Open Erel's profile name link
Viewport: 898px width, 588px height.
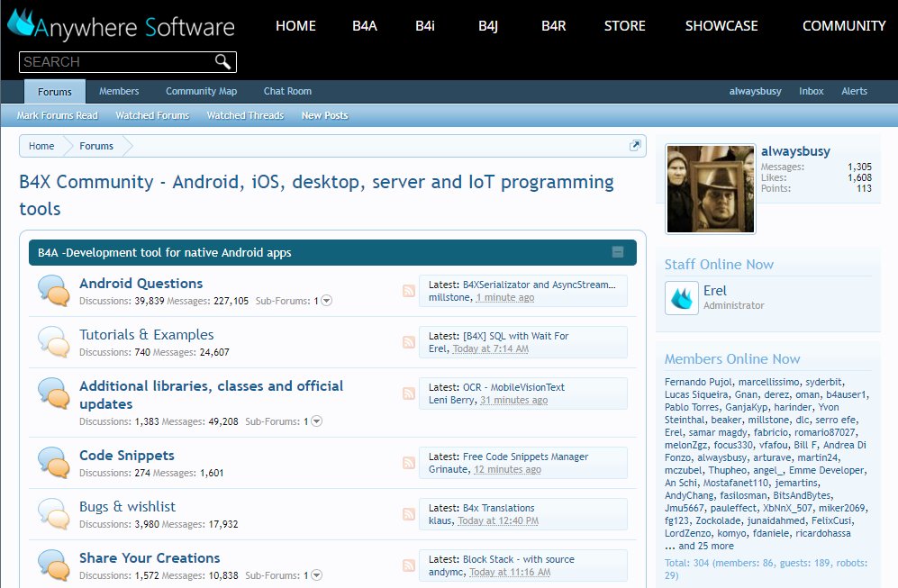coord(715,291)
